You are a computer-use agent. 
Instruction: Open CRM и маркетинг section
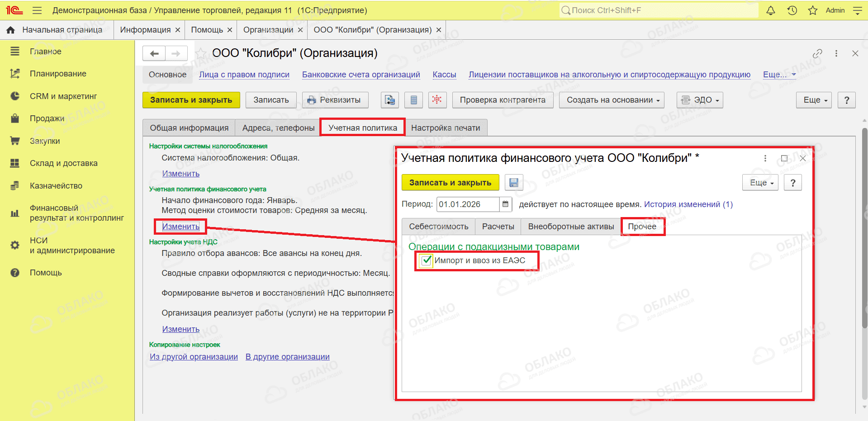click(67, 96)
